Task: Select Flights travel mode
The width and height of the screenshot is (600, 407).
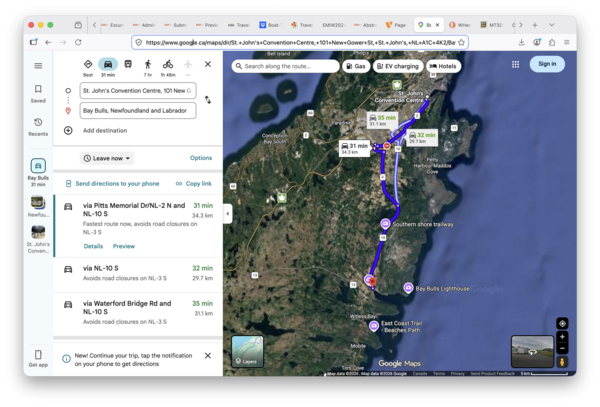Action: click(x=188, y=68)
